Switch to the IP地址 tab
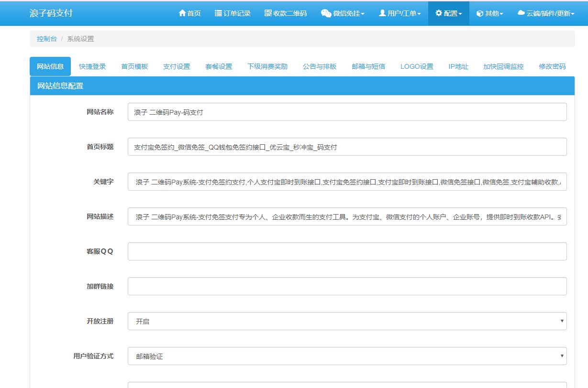 click(458, 66)
